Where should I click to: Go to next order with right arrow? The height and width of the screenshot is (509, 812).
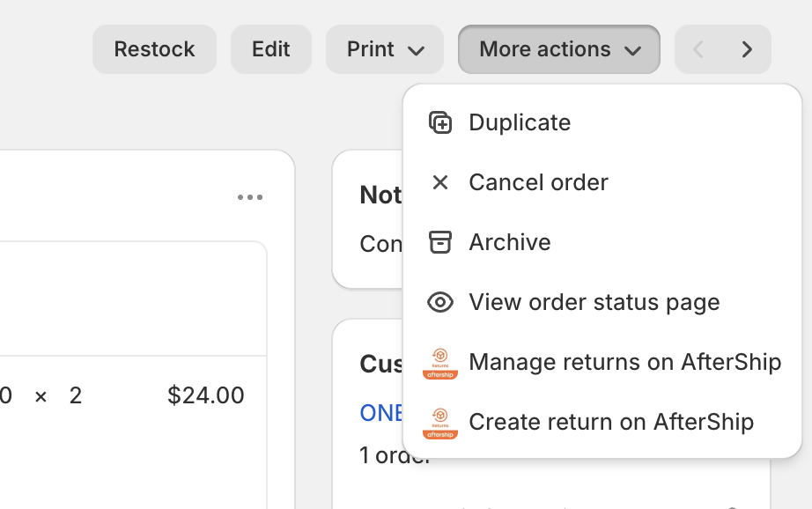click(747, 49)
